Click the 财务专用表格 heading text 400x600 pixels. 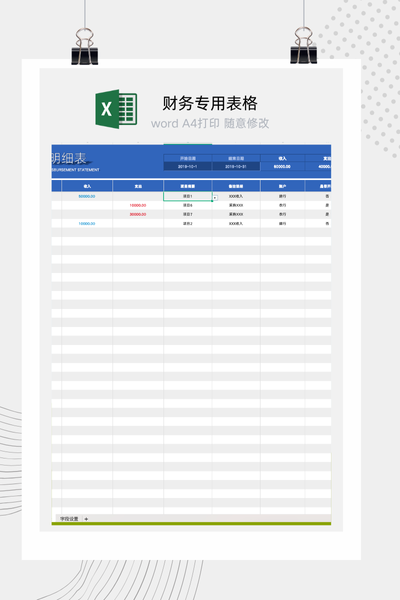click(210, 103)
